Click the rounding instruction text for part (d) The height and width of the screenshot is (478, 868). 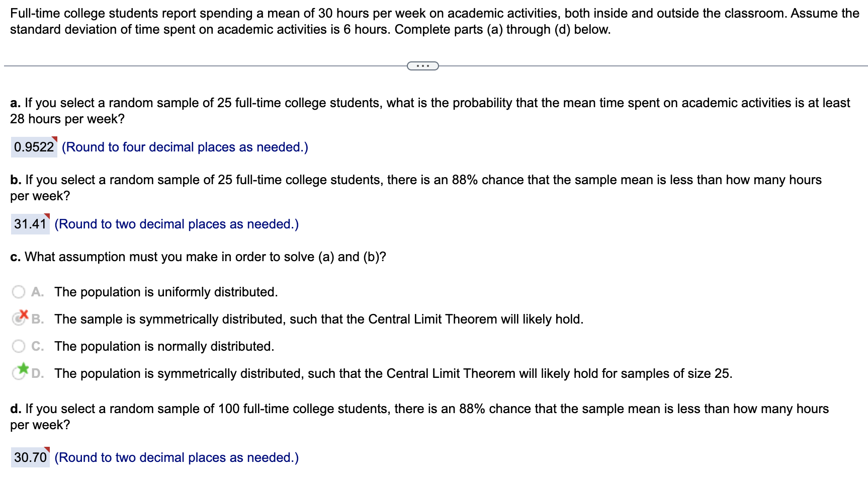click(176, 457)
